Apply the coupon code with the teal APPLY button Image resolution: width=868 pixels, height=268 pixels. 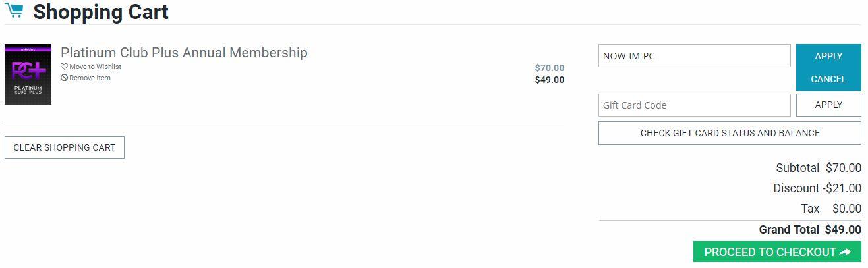828,56
